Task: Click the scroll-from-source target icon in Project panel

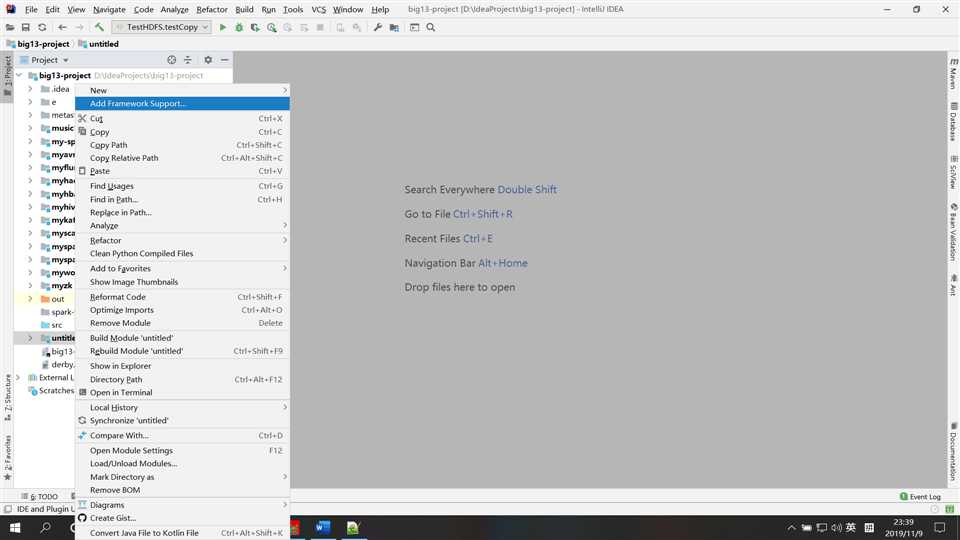Action: click(x=171, y=59)
